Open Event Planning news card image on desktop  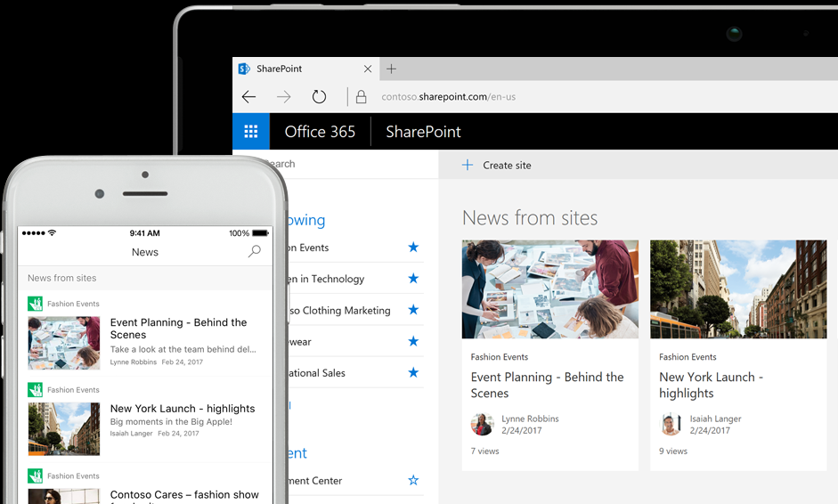click(550, 289)
